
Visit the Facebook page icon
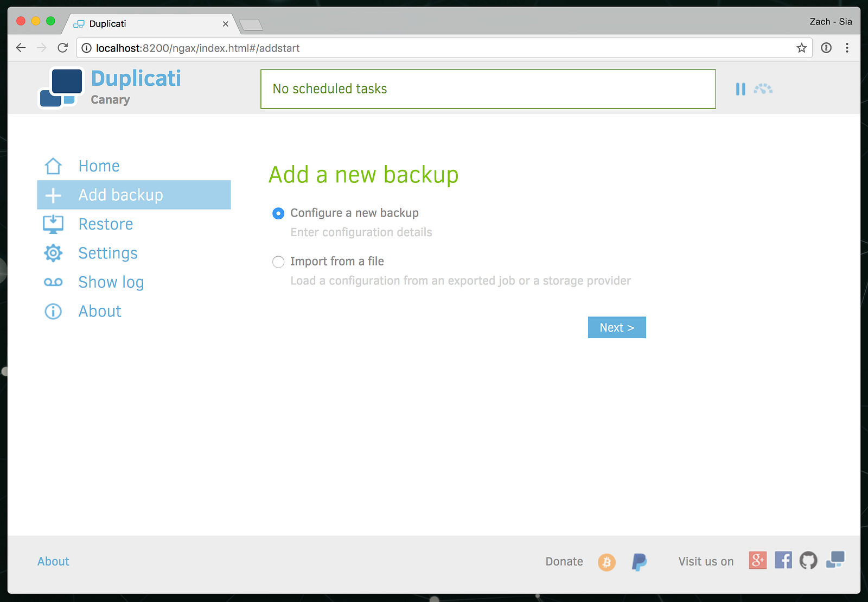pos(783,560)
